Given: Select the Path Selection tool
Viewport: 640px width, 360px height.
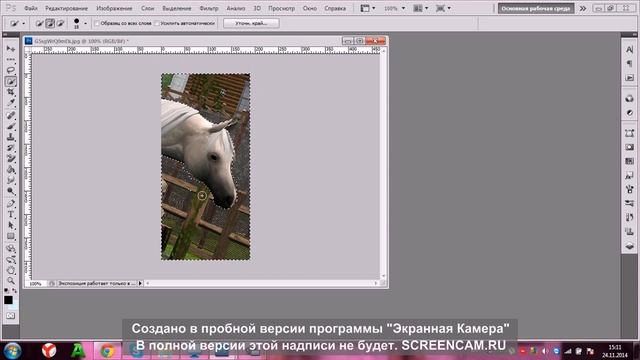Looking at the screenshot, I should tap(11, 225).
